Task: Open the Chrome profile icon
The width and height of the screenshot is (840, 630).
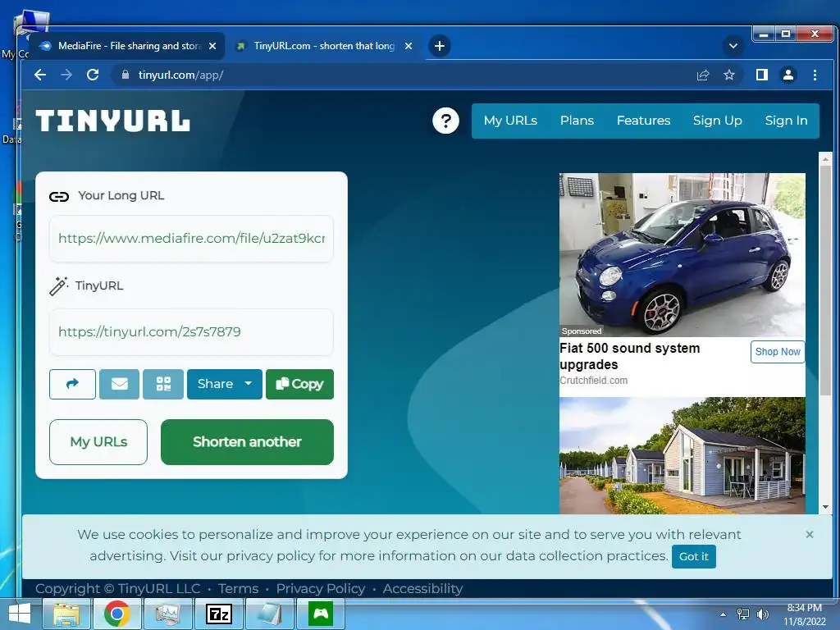Action: 788,75
